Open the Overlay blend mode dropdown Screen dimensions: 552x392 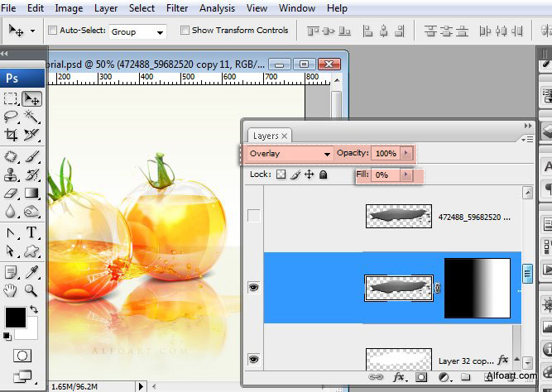click(290, 154)
